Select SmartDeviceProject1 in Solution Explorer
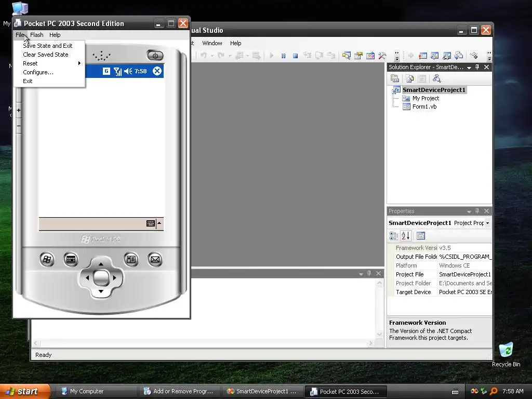This screenshot has height=399, width=532. tap(434, 90)
